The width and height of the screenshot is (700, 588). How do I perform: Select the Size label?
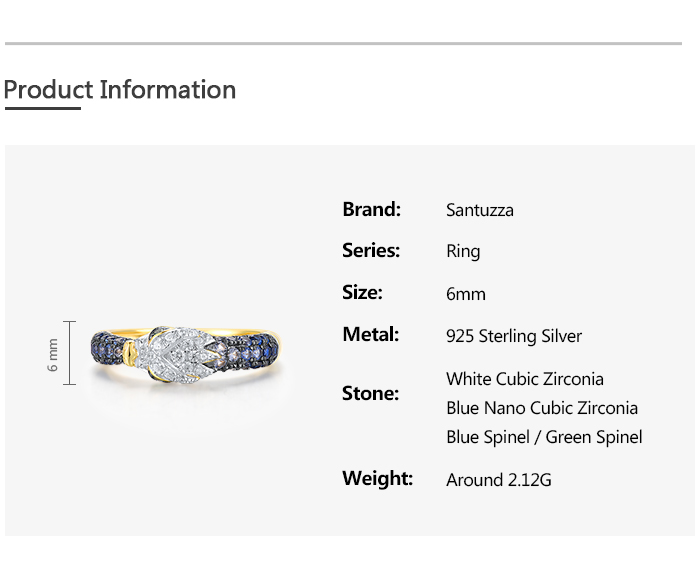tap(362, 292)
